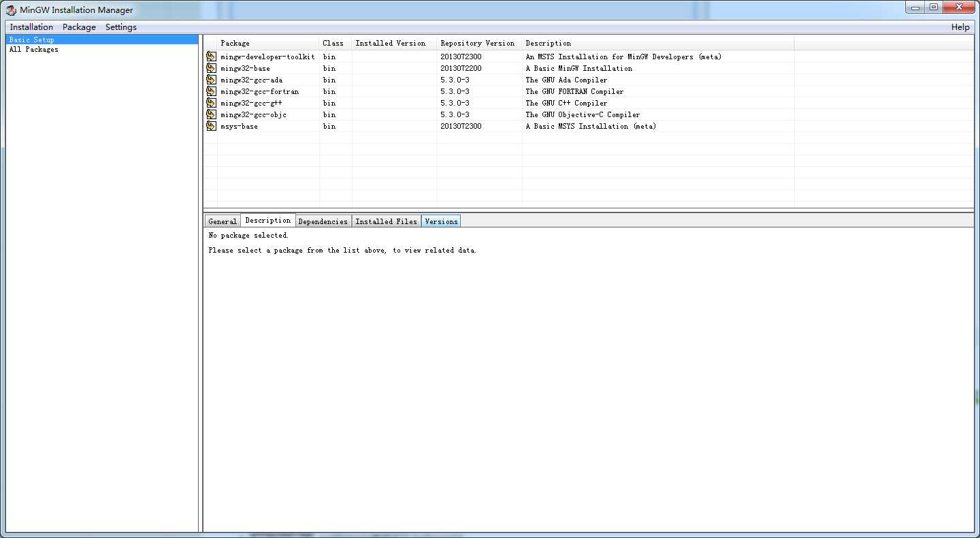The image size is (980, 538).
Task: Click the 'Please select a package' hint text
Action: [x=342, y=250]
